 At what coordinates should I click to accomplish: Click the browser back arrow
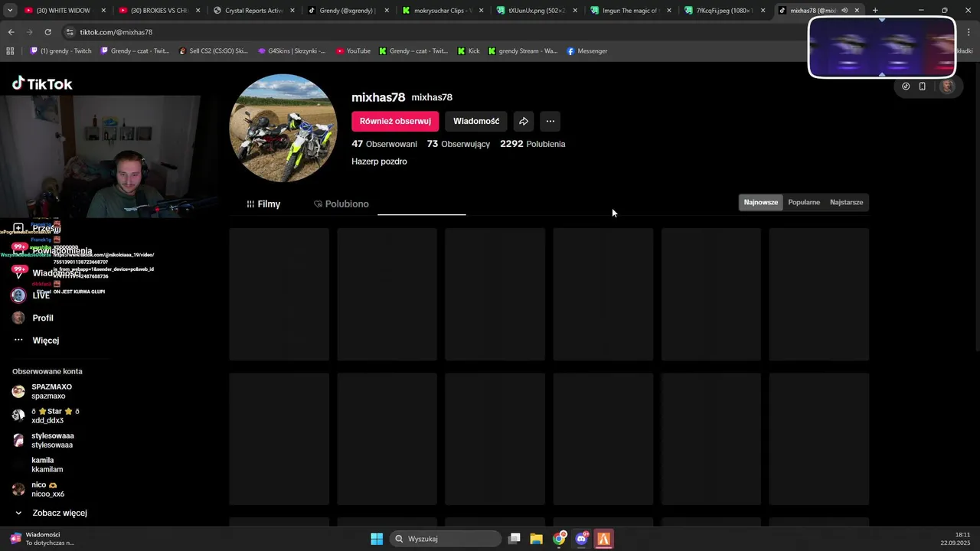11,32
